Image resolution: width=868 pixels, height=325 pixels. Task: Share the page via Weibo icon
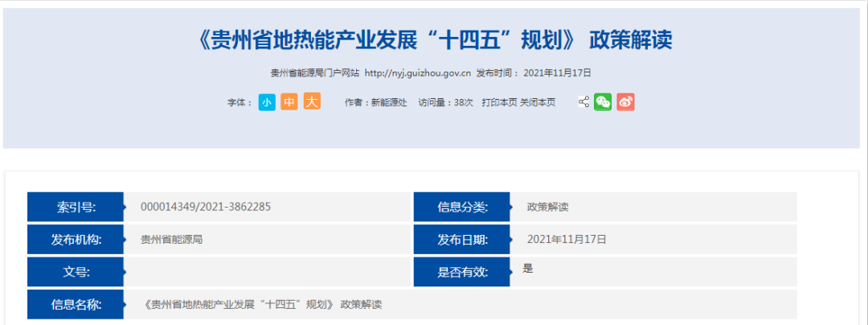point(625,102)
